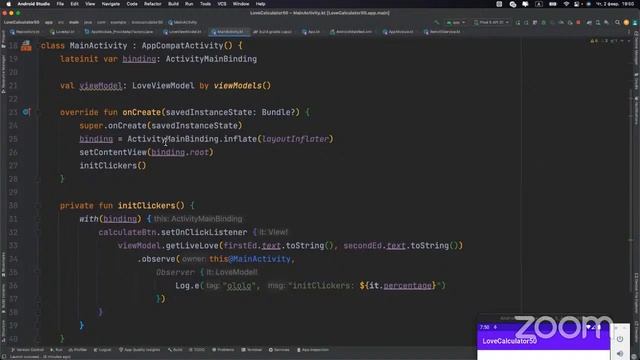This screenshot has height=360, width=640.
Task: Open Search Everywhere magnifier icon
Action: pos(618,22)
